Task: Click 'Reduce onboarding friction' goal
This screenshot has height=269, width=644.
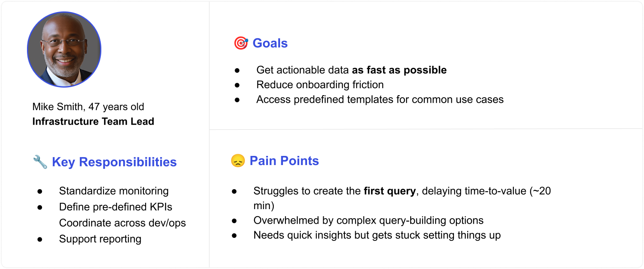Action: [x=320, y=85]
